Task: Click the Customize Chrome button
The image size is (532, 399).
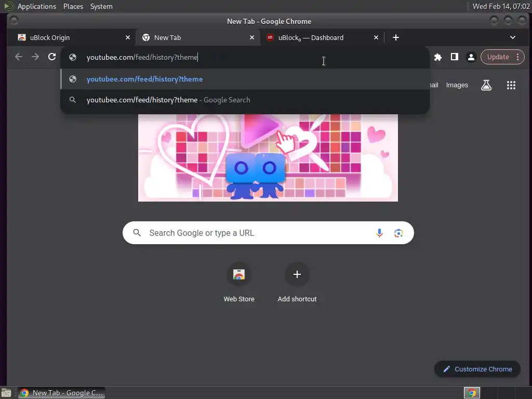Action: click(477, 369)
